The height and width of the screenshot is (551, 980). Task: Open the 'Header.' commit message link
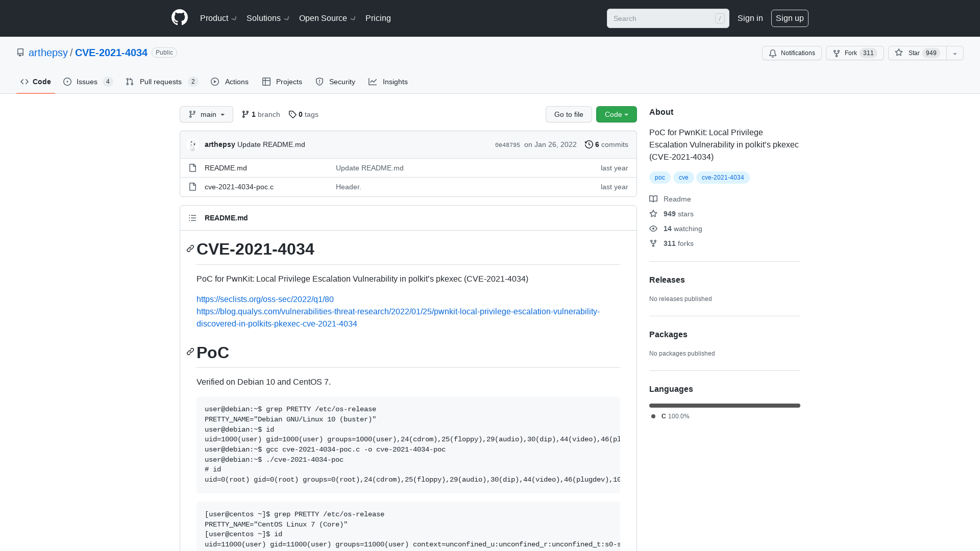[349, 187]
